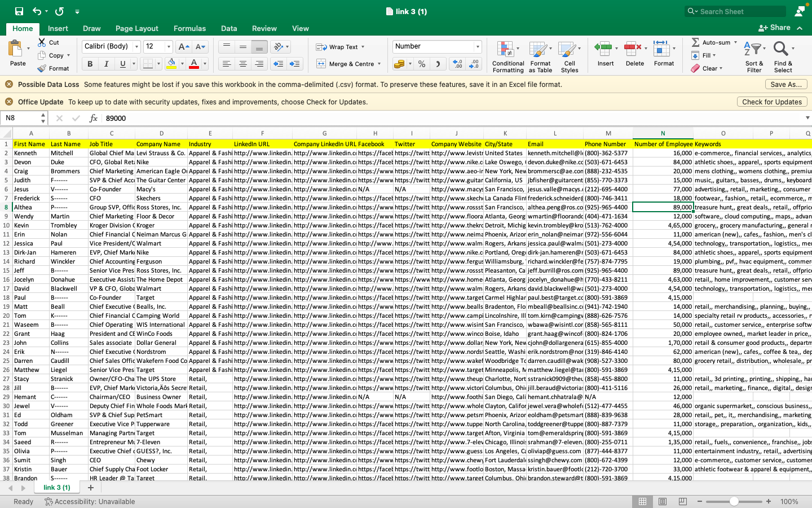Align cell content to top
Screen dimensions: 812x508
(227, 47)
